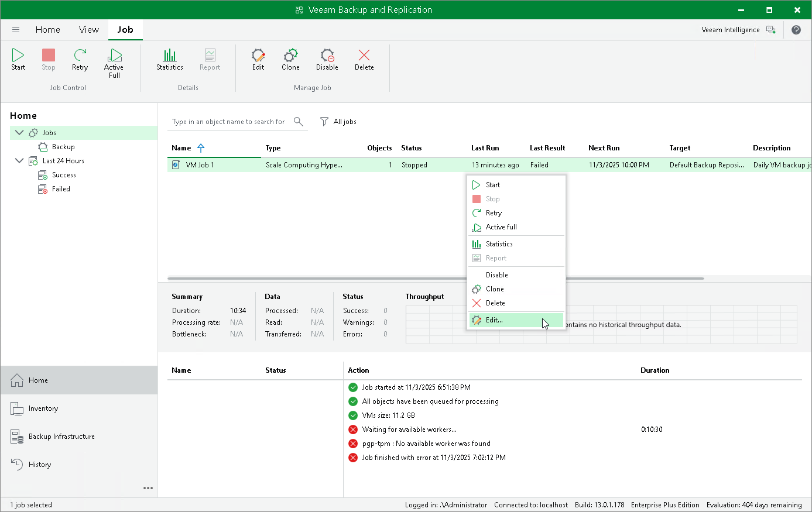Select the Failed item in the tree

pos(61,189)
